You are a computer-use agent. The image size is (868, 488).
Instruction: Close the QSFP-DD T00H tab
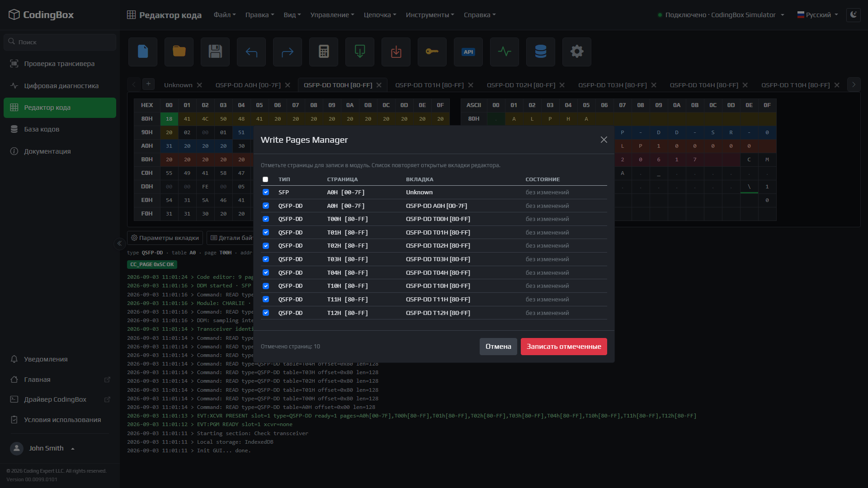379,85
